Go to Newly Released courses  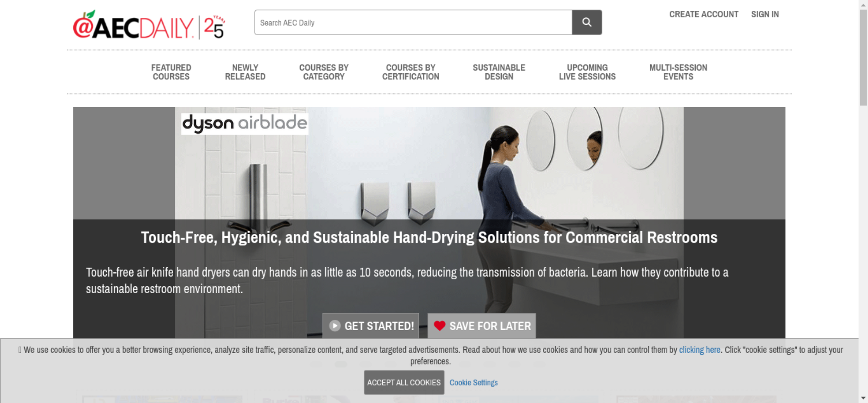click(x=245, y=72)
